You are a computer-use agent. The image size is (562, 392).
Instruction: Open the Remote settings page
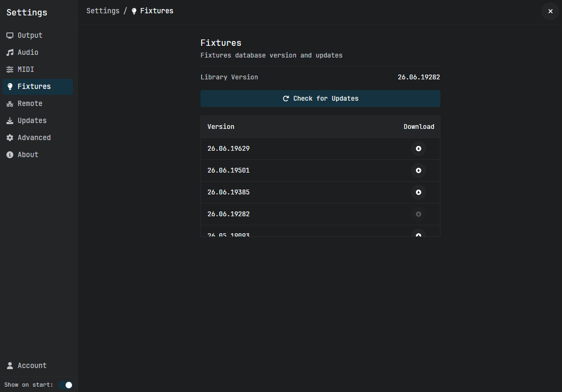[37, 103]
